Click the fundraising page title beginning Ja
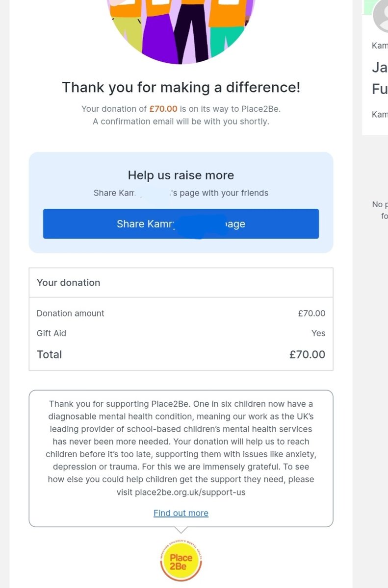 pyautogui.click(x=380, y=78)
